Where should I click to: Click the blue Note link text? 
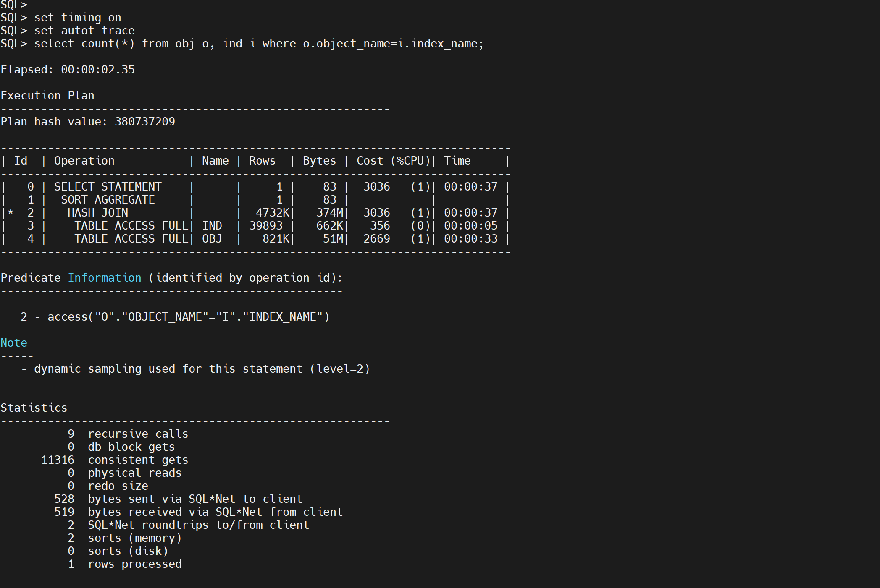13,342
